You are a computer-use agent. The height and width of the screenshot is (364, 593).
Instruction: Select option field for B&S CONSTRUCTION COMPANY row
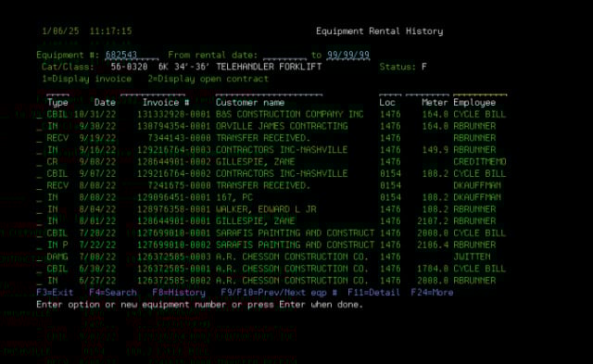tap(39, 115)
